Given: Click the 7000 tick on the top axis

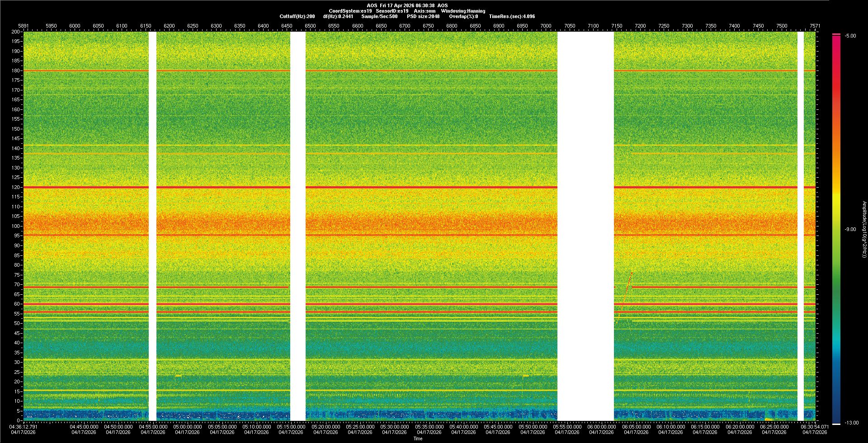Looking at the screenshot, I should (546, 26).
